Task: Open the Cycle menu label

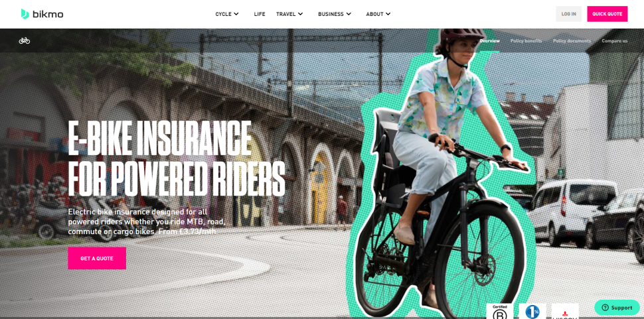Action: (224, 14)
